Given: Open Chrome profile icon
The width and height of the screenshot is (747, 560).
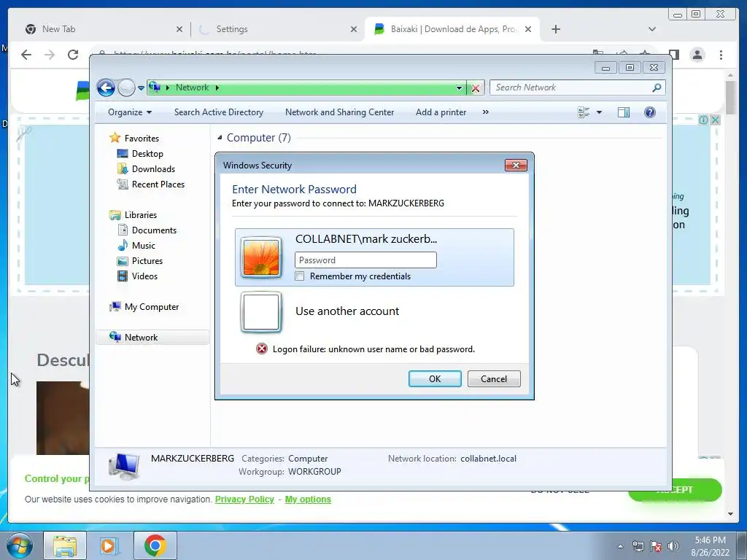Looking at the screenshot, I should [x=697, y=55].
